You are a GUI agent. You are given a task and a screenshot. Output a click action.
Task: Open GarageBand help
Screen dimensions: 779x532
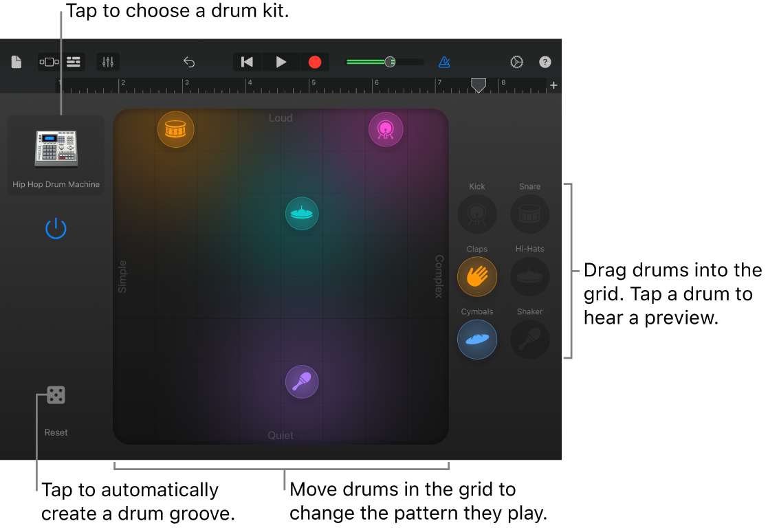tap(545, 62)
